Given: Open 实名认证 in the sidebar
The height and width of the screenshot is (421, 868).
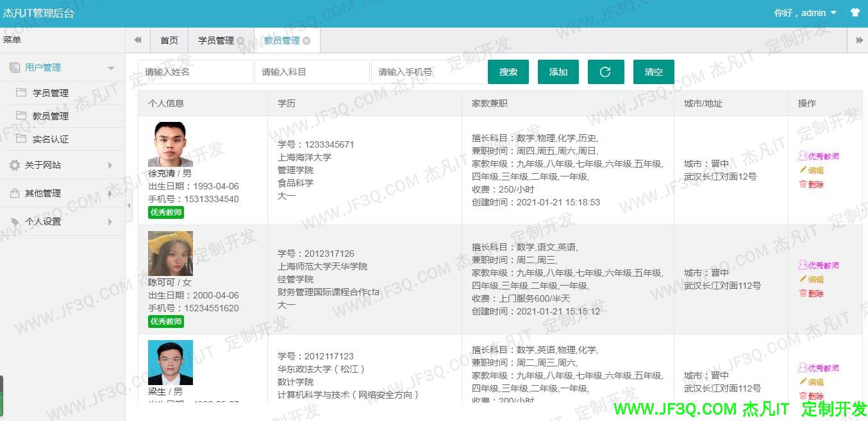Looking at the screenshot, I should click(51, 139).
